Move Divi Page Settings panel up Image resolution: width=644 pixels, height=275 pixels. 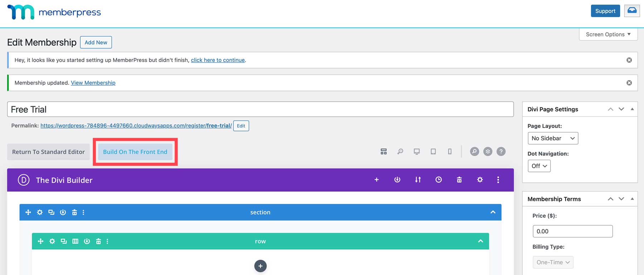(x=610, y=109)
